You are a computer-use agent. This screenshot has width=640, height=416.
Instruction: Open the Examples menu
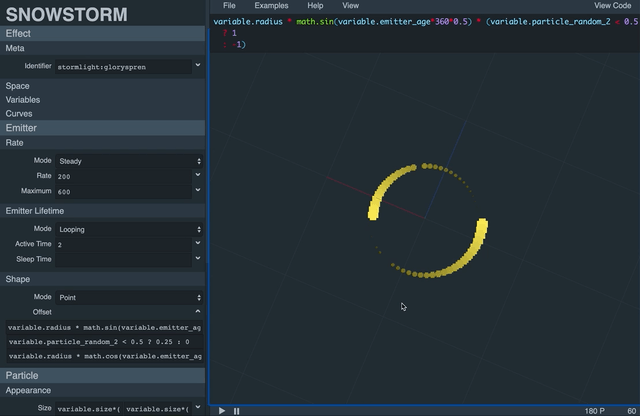coord(271,6)
